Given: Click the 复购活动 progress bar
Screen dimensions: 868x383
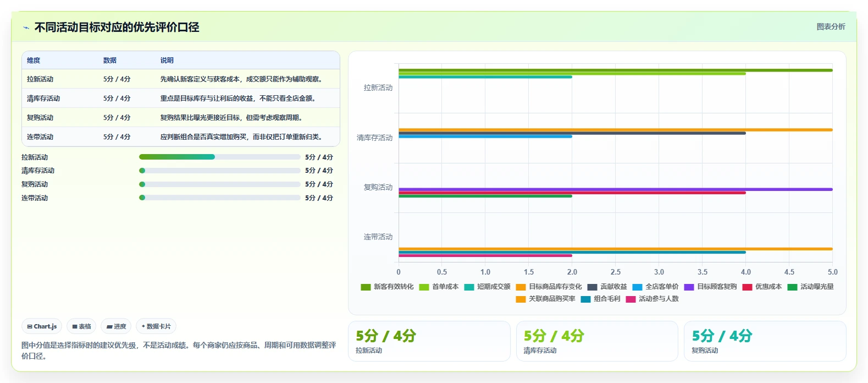Looking at the screenshot, I should tap(220, 184).
